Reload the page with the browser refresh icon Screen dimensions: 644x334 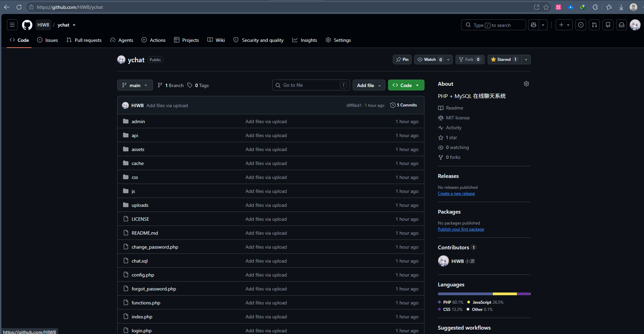(x=19, y=7)
